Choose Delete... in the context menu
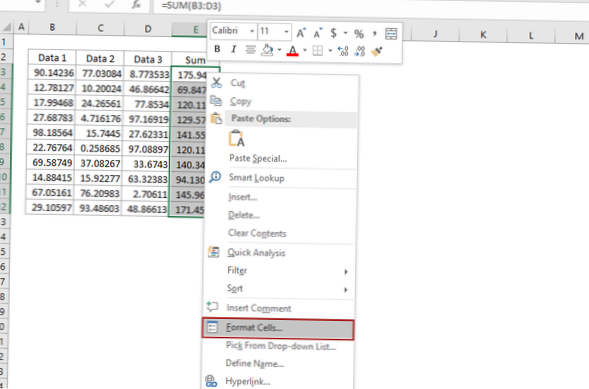The height and width of the screenshot is (389, 589). 280,215
